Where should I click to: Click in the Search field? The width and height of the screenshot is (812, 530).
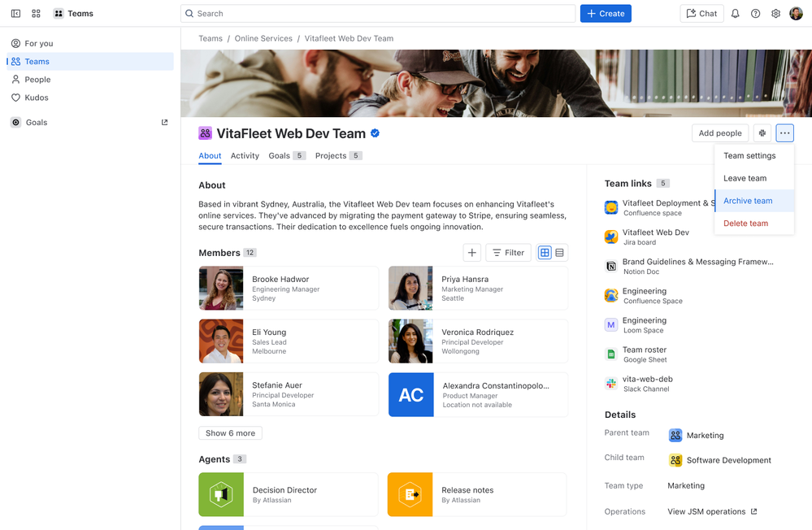point(378,14)
